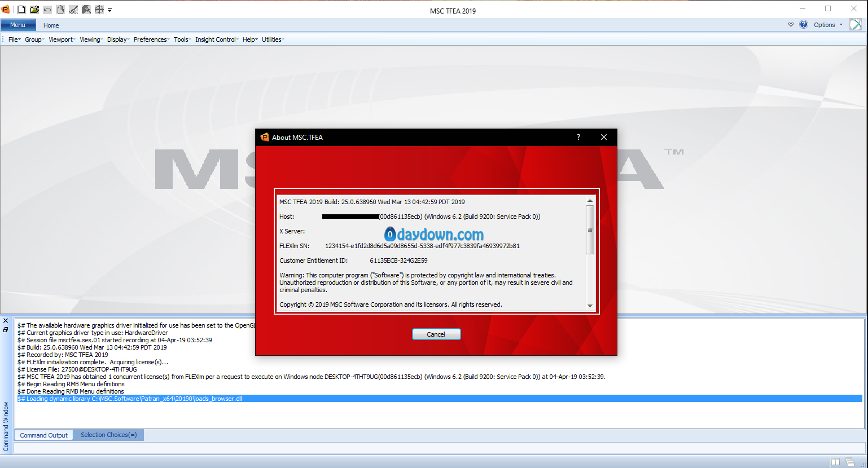Click the 'FLEXlm initialization complete' log line

point(93,362)
